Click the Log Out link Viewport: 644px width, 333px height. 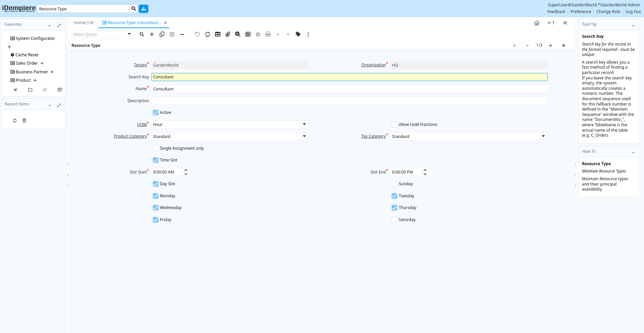point(633,12)
